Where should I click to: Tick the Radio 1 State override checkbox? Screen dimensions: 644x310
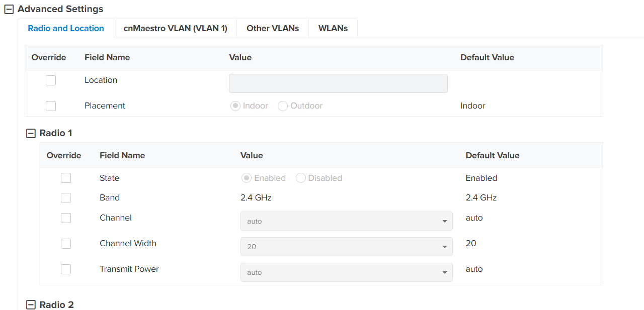point(66,178)
